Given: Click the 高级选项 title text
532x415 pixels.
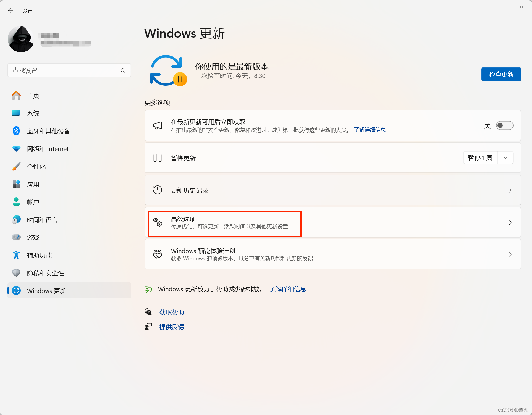Looking at the screenshot, I should (x=183, y=219).
